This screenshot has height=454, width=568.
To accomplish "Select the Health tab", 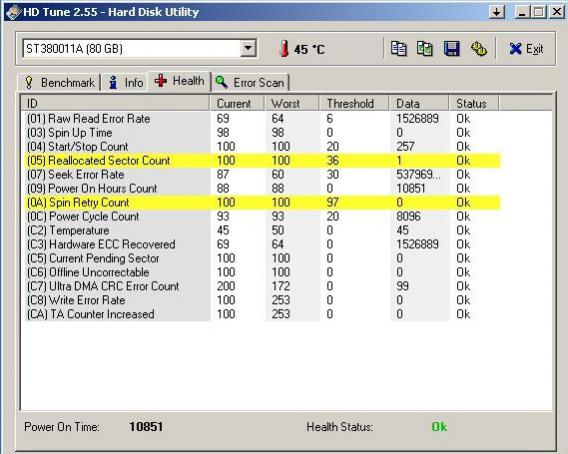I will tap(180, 81).
